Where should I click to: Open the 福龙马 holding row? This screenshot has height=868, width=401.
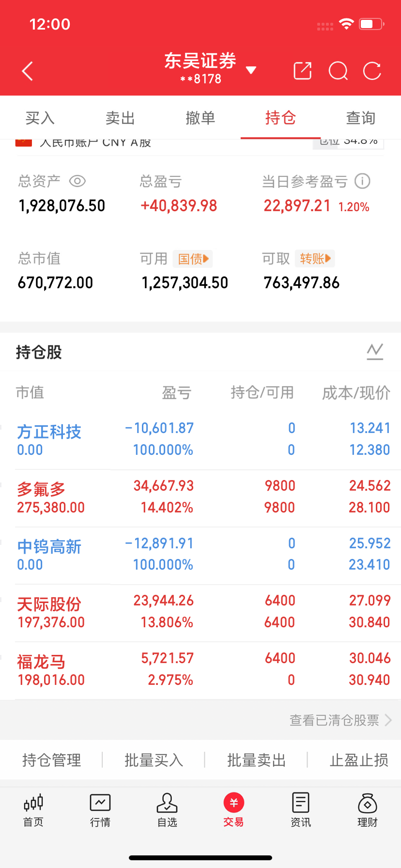[x=200, y=670]
